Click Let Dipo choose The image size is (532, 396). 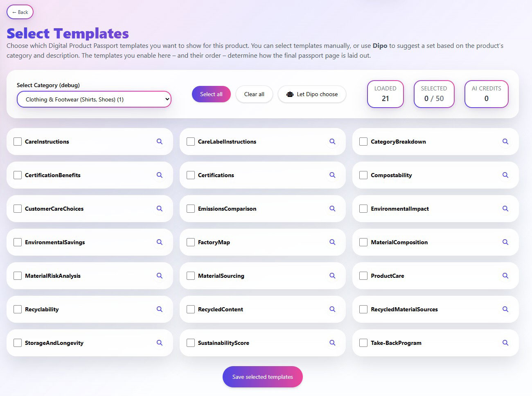coord(312,94)
